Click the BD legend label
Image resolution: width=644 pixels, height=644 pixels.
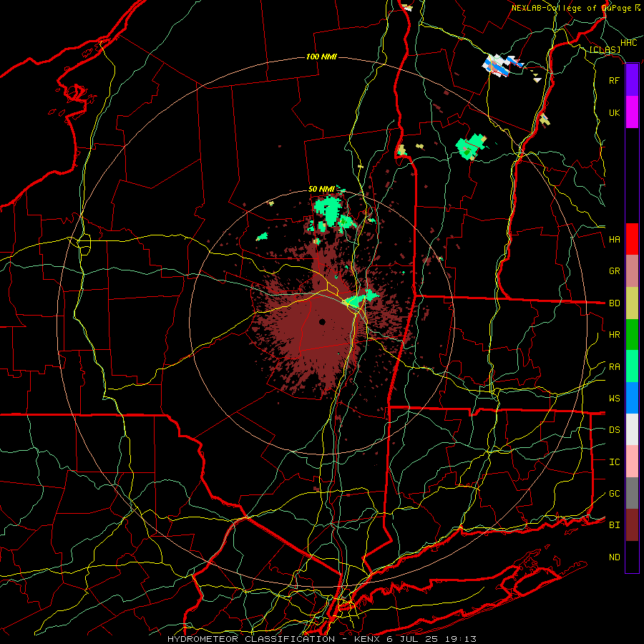click(614, 303)
